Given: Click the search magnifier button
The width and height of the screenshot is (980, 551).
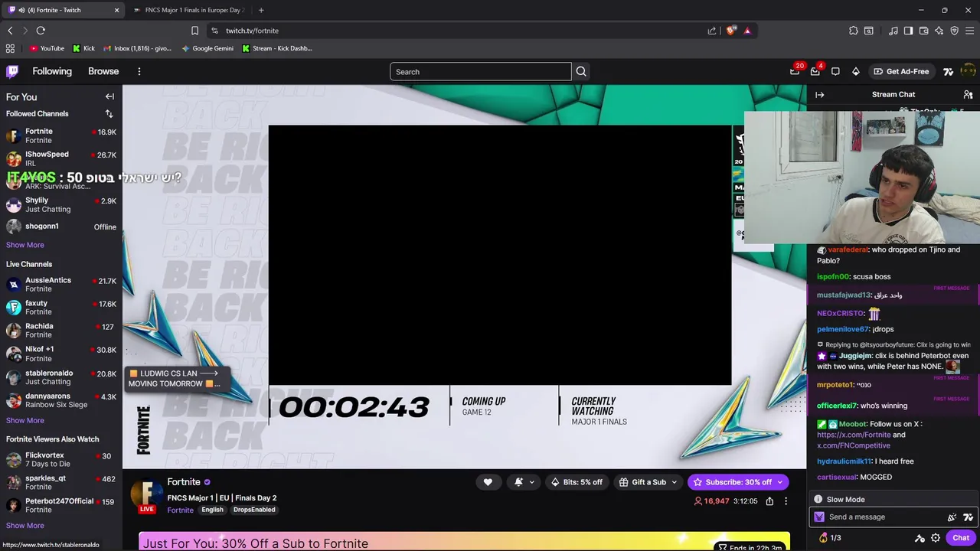Looking at the screenshot, I should 581,71.
